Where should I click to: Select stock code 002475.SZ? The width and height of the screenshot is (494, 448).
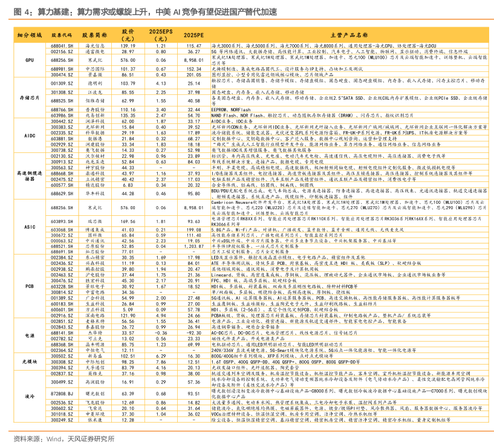point(62,180)
